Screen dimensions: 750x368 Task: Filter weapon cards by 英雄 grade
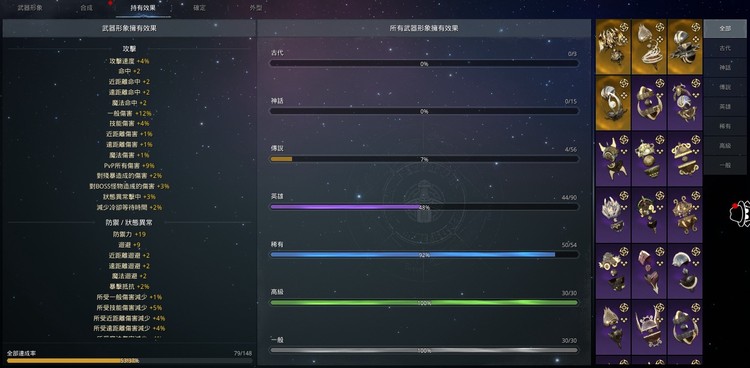coord(725,107)
